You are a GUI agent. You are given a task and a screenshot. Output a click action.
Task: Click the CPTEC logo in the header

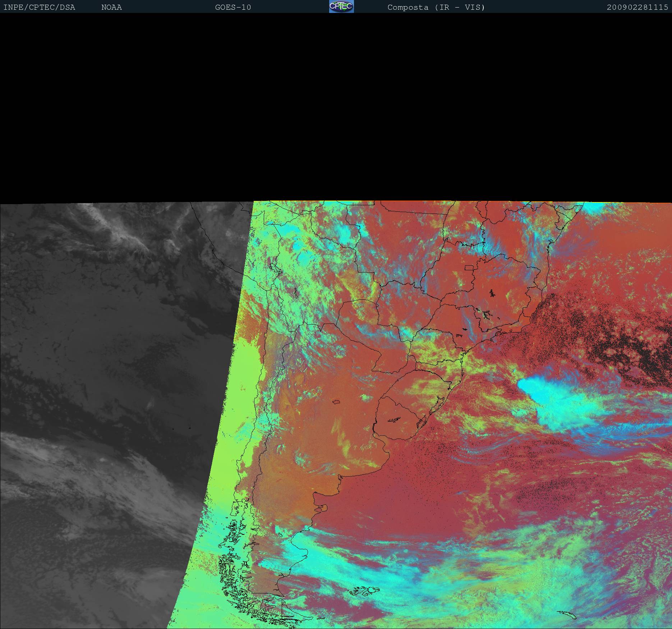pos(341,6)
